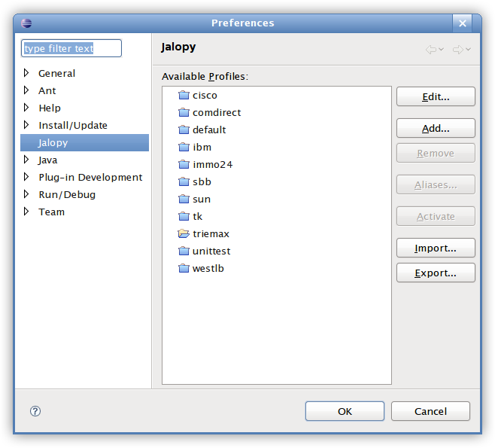Click the immo24 profile folder icon
Image resolution: width=495 pixels, height=448 pixels.
(184, 165)
